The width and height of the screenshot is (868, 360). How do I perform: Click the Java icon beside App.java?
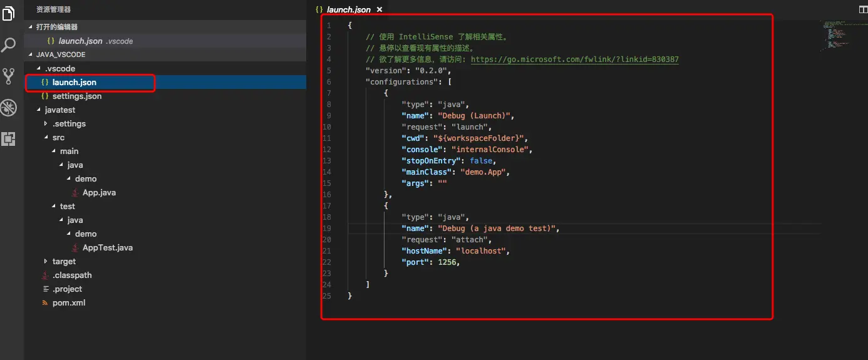[x=75, y=193]
